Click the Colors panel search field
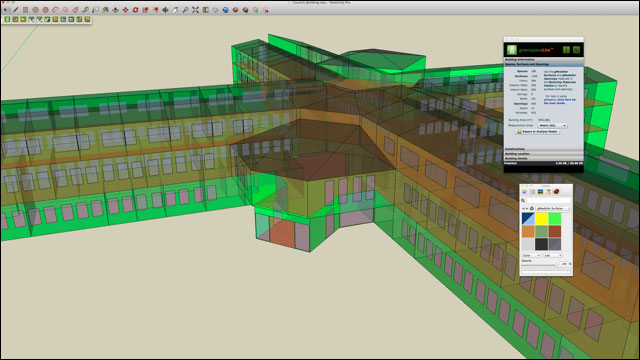This screenshot has width=640, height=360. [x=549, y=200]
